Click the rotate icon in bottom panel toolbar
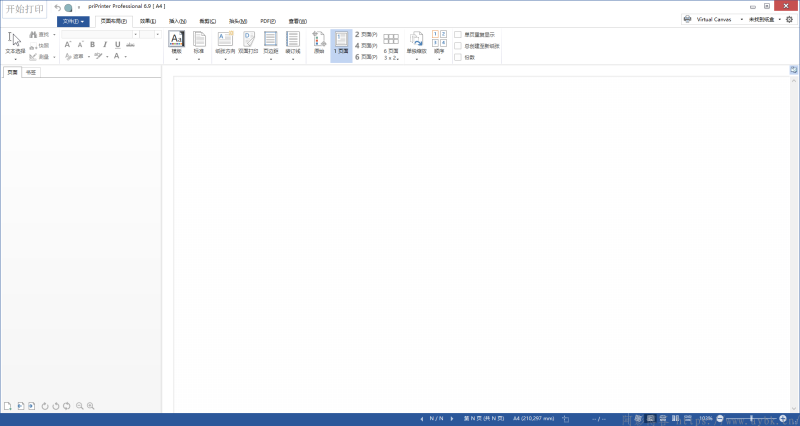The height and width of the screenshot is (426, 800). point(45,406)
